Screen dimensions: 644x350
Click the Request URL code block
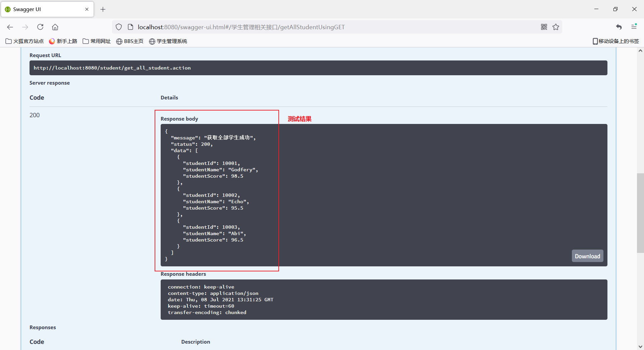click(x=318, y=68)
